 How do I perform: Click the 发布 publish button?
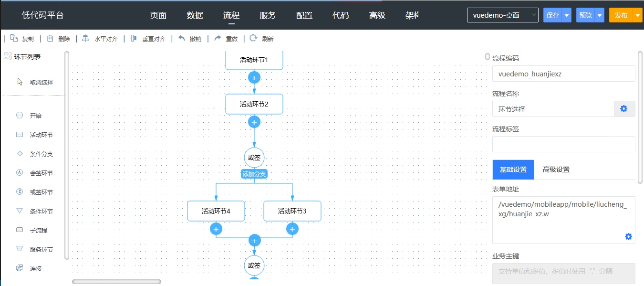(621, 15)
